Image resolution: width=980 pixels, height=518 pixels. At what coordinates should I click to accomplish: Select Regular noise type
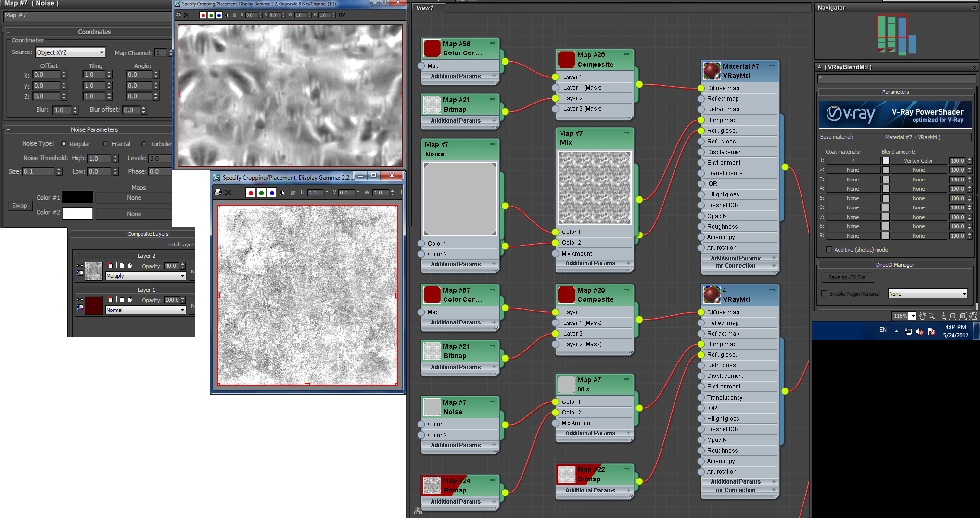tap(64, 143)
